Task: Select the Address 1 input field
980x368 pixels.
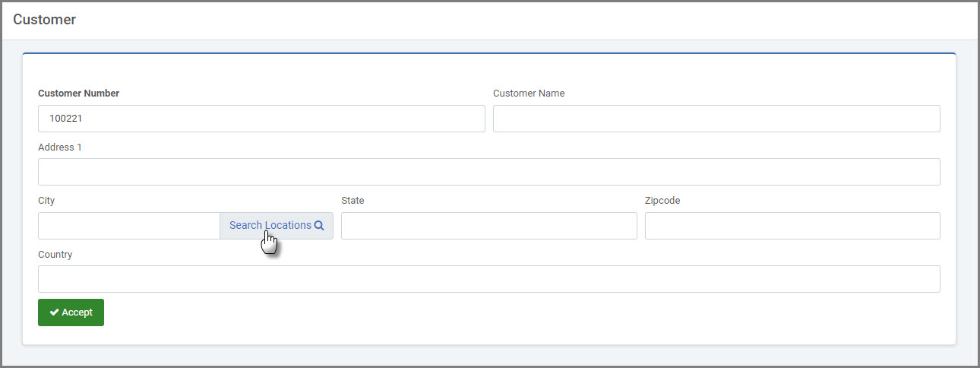Action: point(489,172)
